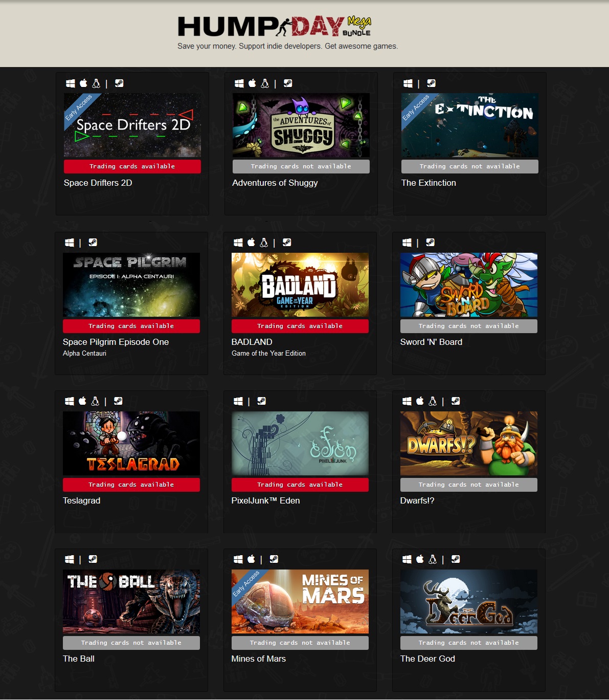Open the Dwarfs!? title link
The image size is (609, 700).
417,500
